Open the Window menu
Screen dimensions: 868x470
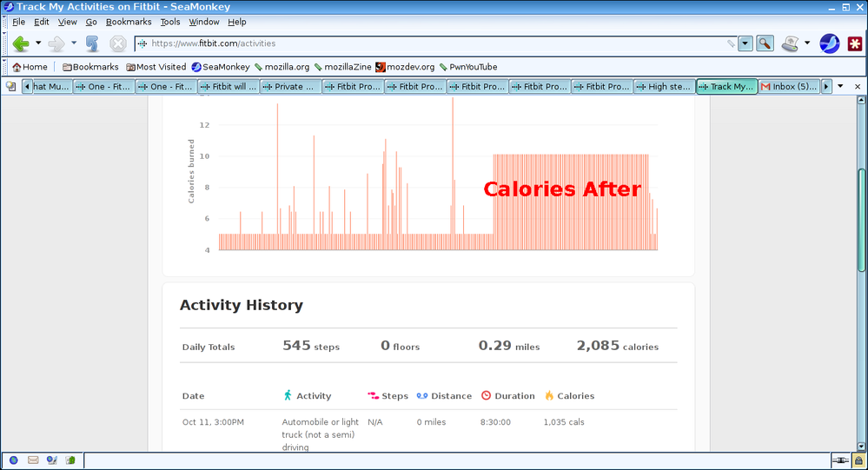[x=203, y=22]
